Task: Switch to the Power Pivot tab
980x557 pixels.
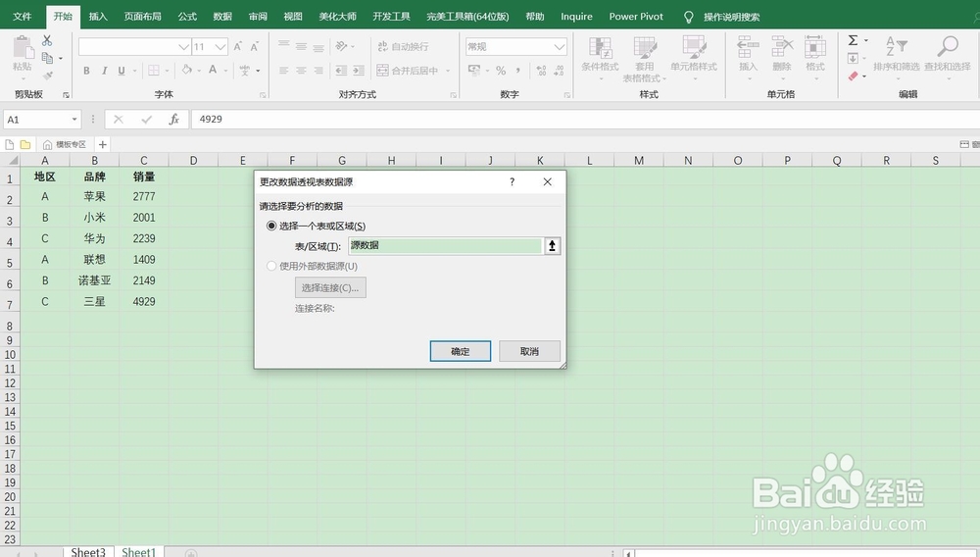Action: 636,17
